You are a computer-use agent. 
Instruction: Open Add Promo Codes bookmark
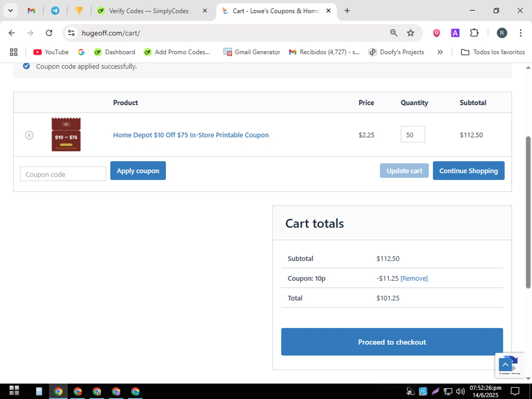click(177, 52)
